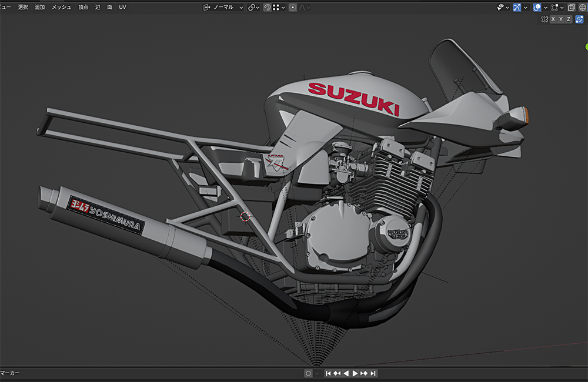Screen dimensions: 588x382
Task: Play the animation in reverse
Action: [346, 373]
